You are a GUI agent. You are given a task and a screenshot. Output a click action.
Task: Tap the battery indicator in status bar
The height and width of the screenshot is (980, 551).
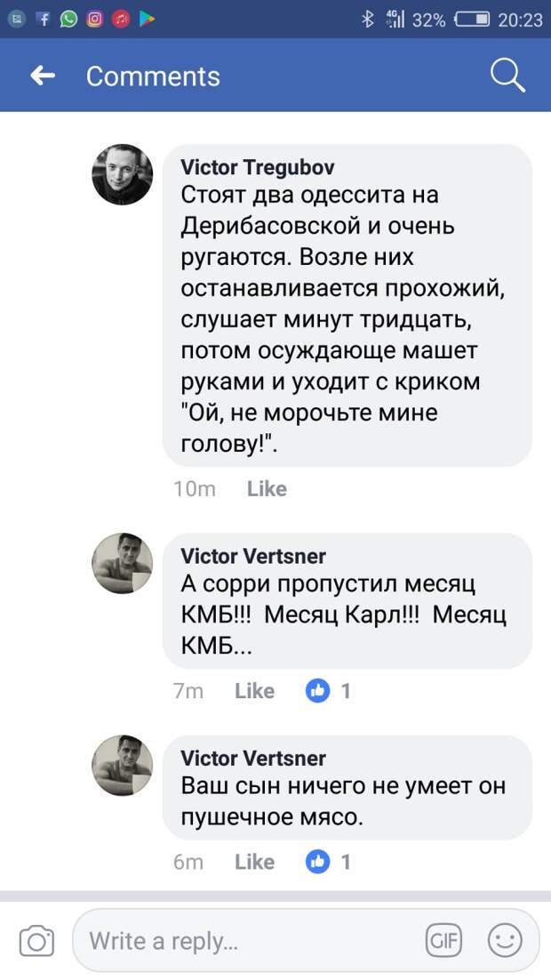pos(471,20)
